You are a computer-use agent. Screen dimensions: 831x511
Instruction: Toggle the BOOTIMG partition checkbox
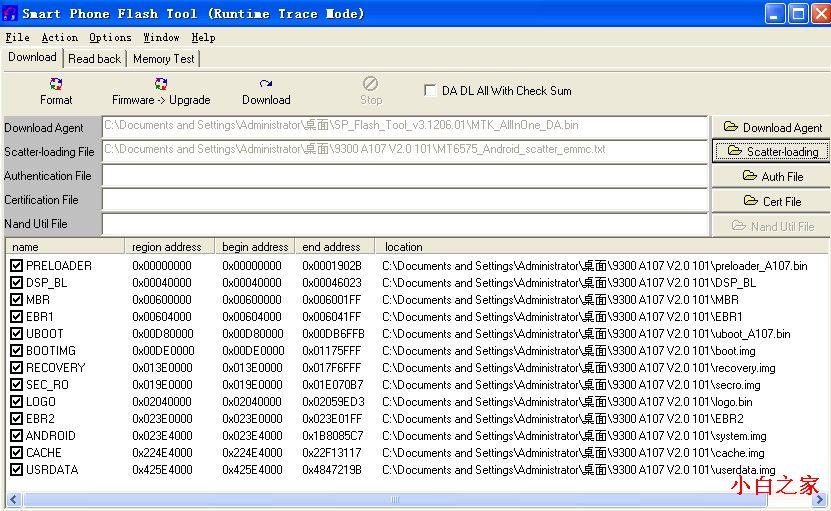[16, 350]
